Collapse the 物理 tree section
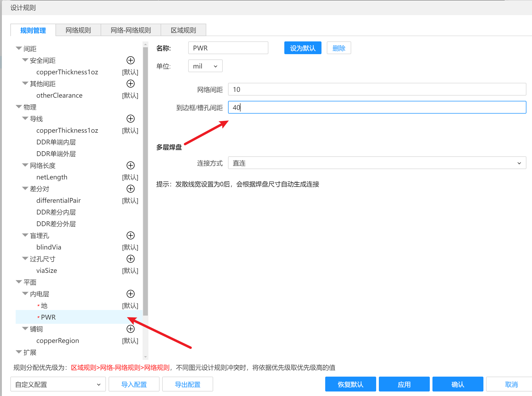Viewport: 532px width, 396px height. click(x=19, y=107)
